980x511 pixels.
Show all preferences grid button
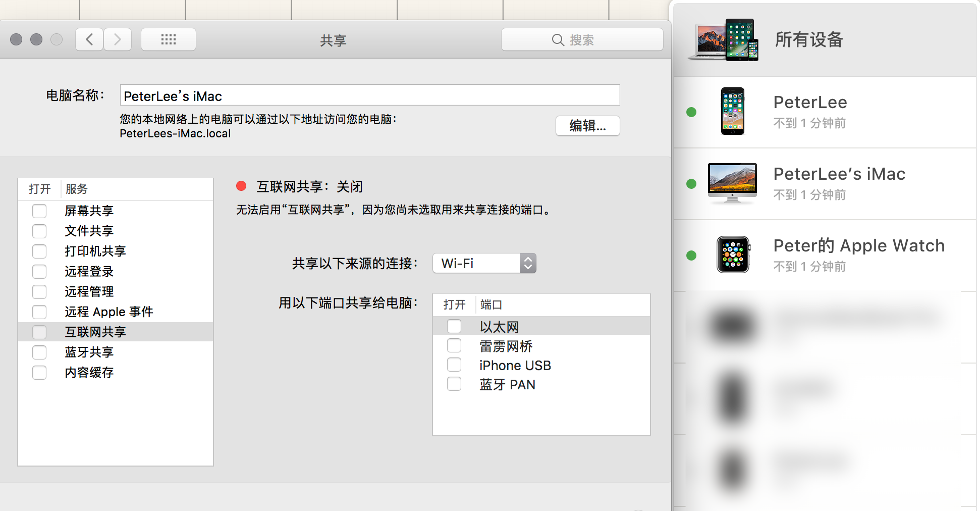point(169,39)
